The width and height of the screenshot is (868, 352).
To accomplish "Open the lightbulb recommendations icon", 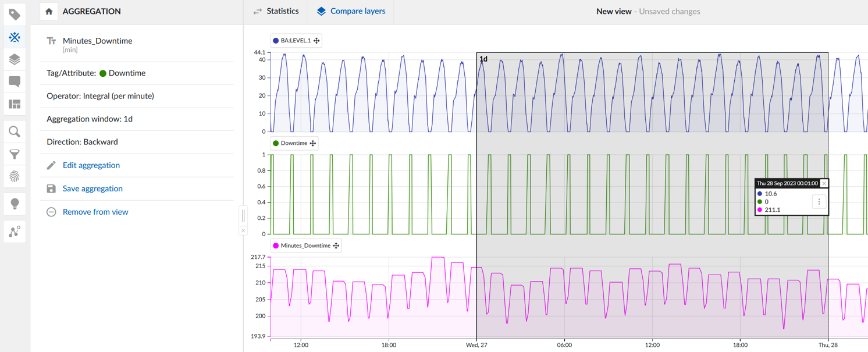I will click(15, 204).
